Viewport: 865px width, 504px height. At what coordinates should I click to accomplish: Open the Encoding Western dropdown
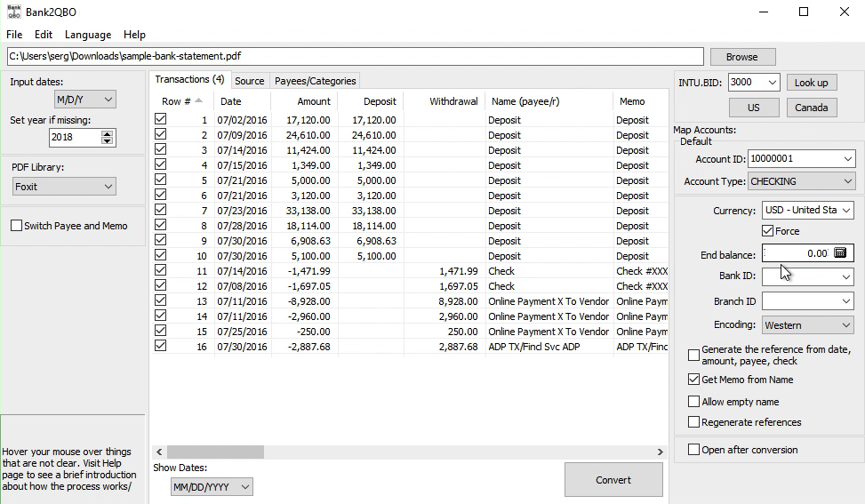point(807,325)
